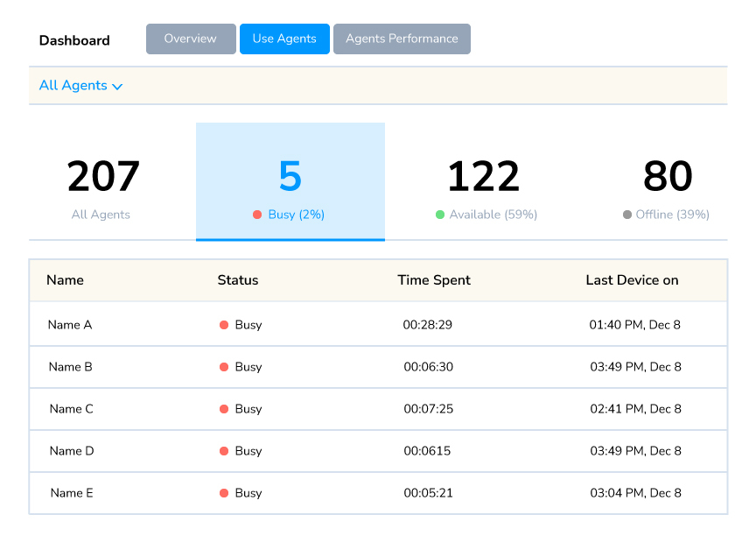Sort by the Time Spent column header

[x=434, y=280]
